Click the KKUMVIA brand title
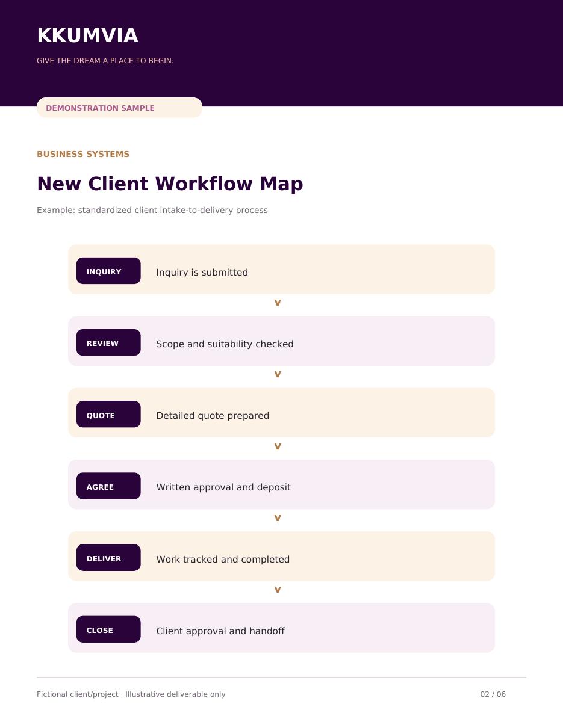Viewport: 563px width, 728px height. pos(87,35)
